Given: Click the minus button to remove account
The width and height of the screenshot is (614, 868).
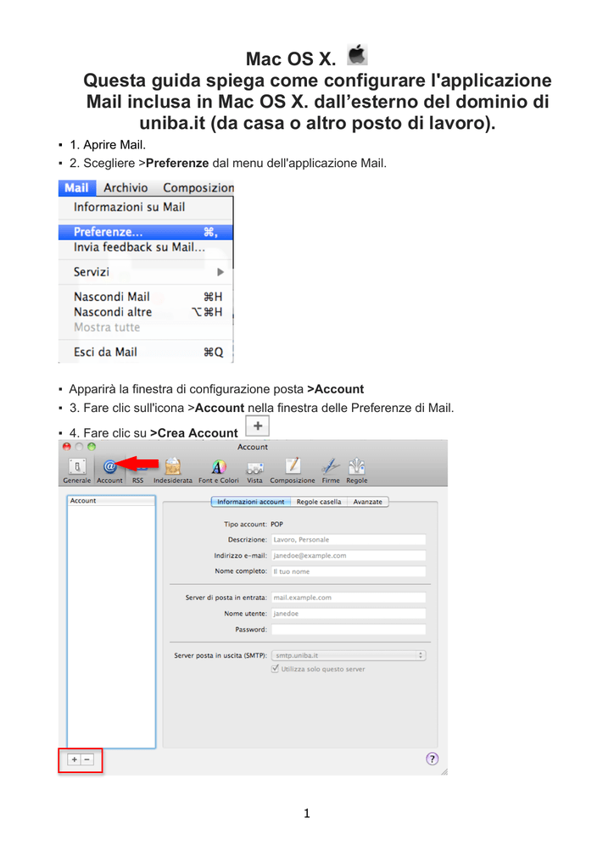Looking at the screenshot, I should coord(87,759).
